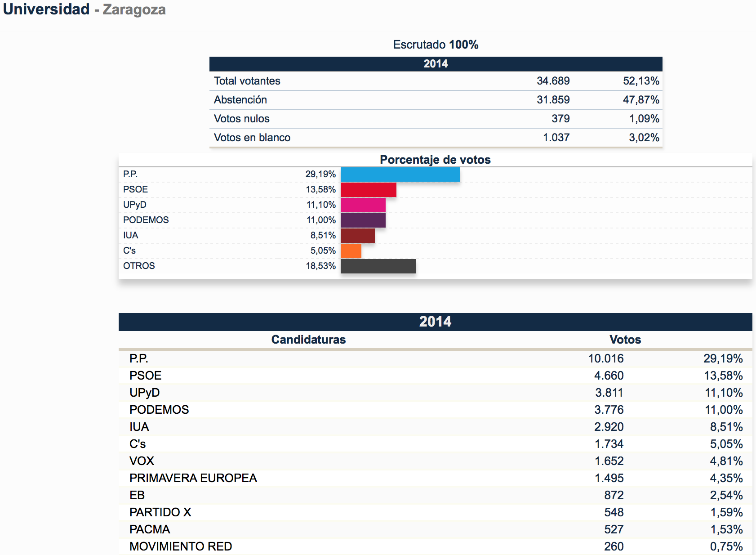756x555 pixels.
Task: Select the PODEMOS row in candidates table
Action: pyautogui.click(x=435, y=410)
